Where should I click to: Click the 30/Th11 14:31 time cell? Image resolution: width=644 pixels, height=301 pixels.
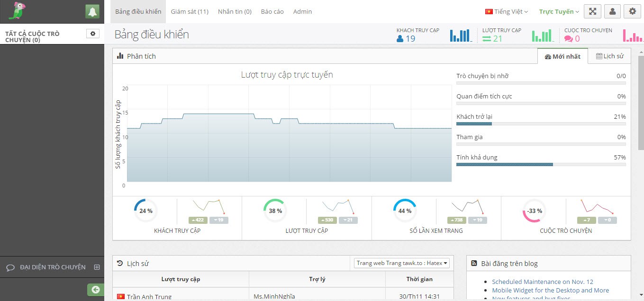[420, 297]
